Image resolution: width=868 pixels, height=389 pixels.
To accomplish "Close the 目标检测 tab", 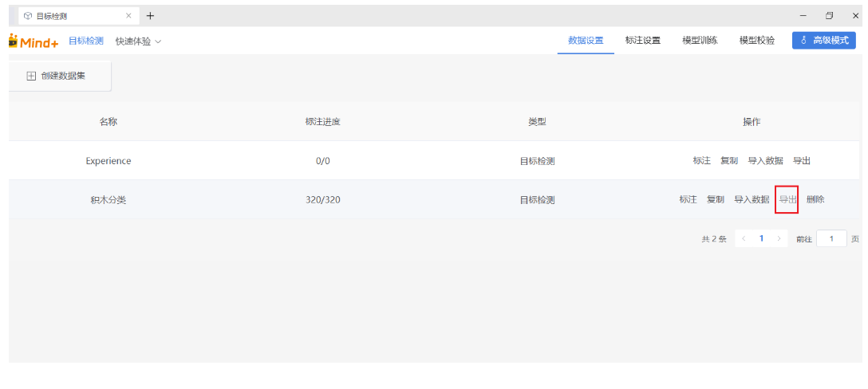I will click(128, 16).
